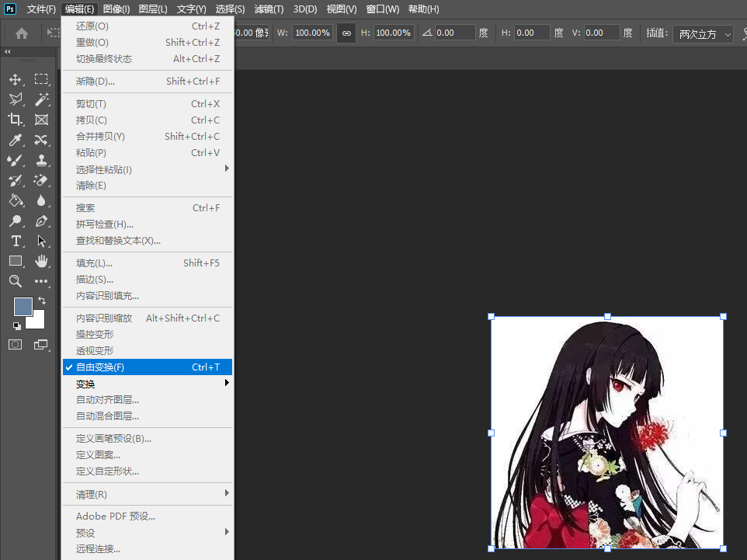Toggle the maintain aspect ratio link
The image size is (747, 560).
tap(346, 33)
